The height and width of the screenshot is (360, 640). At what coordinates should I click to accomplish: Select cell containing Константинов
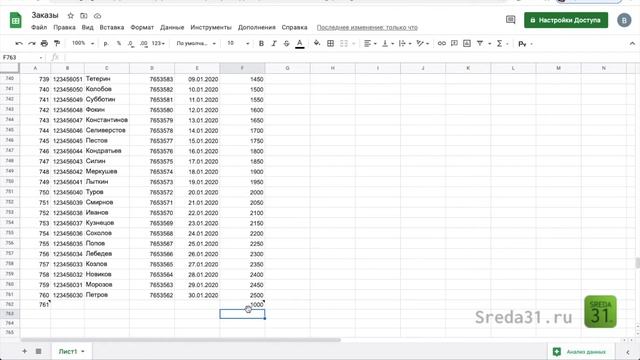[107, 120]
